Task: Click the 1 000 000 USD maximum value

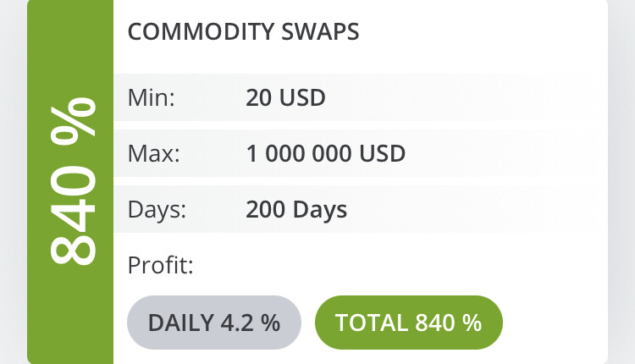Action: [x=326, y=153]
